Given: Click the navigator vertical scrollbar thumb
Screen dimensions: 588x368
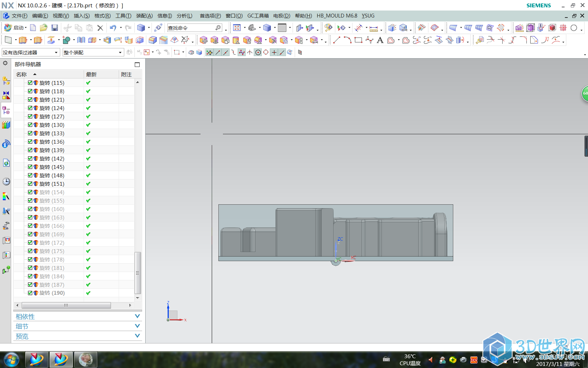Looking at the screenshot, I should 138,273.
